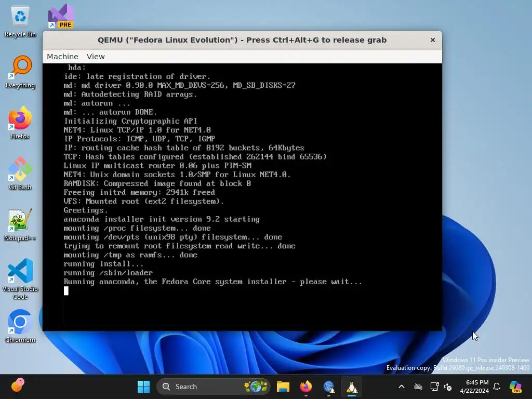
Task: Open the Machine menu in QEMU
Action: pyautogui.click(x=62, y=57)
